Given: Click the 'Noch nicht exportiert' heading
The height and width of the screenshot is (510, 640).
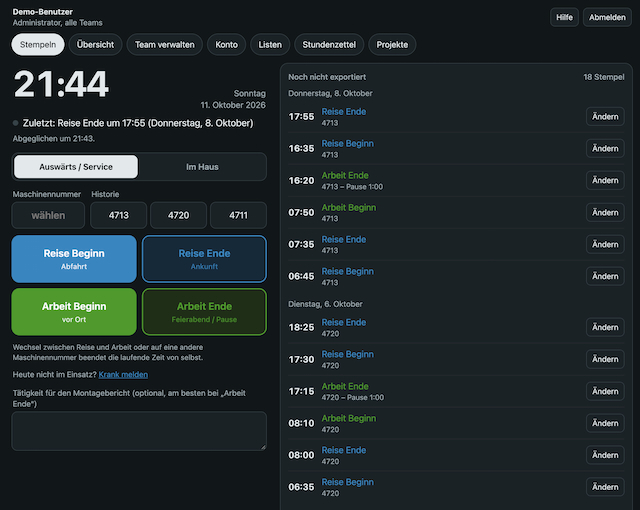Looking at the screenshot, I should [x=327, y=77].
